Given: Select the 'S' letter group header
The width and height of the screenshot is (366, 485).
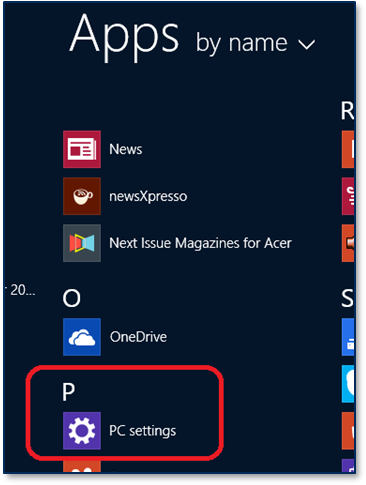Looking at the screenshot, I should click(347, 298).
